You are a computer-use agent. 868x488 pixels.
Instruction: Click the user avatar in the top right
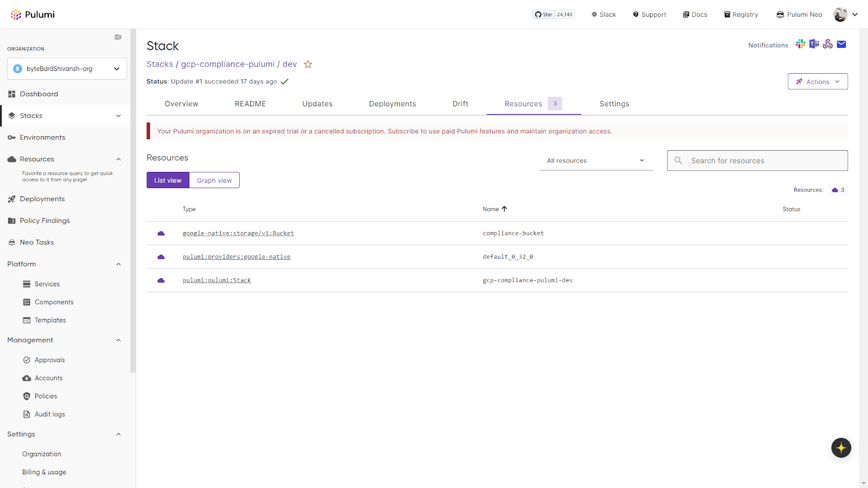pos(840,15)
